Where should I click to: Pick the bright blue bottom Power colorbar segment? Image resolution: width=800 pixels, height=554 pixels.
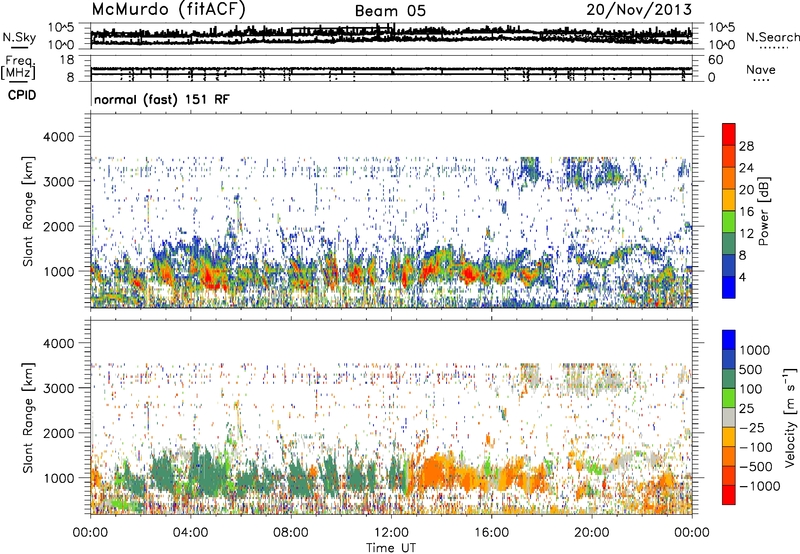coord(729,287)
